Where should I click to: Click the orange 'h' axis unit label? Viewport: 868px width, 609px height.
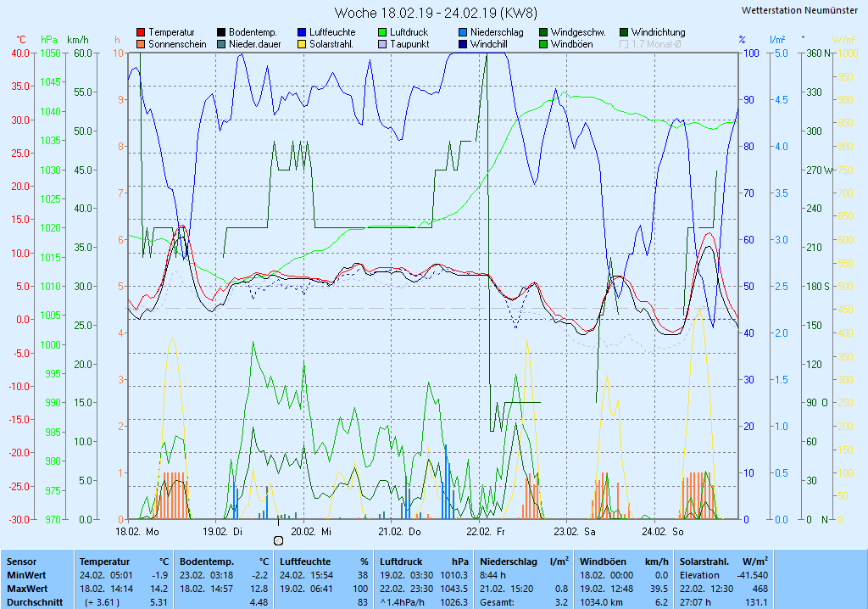click(x=117, y=40)
